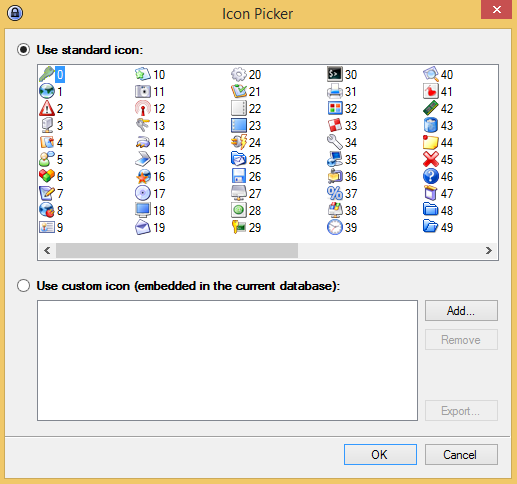Image resolution: width=517 pixels, height=484 pixels.
Task: Enable the Use standard icon option
Action: coord(23,50)
